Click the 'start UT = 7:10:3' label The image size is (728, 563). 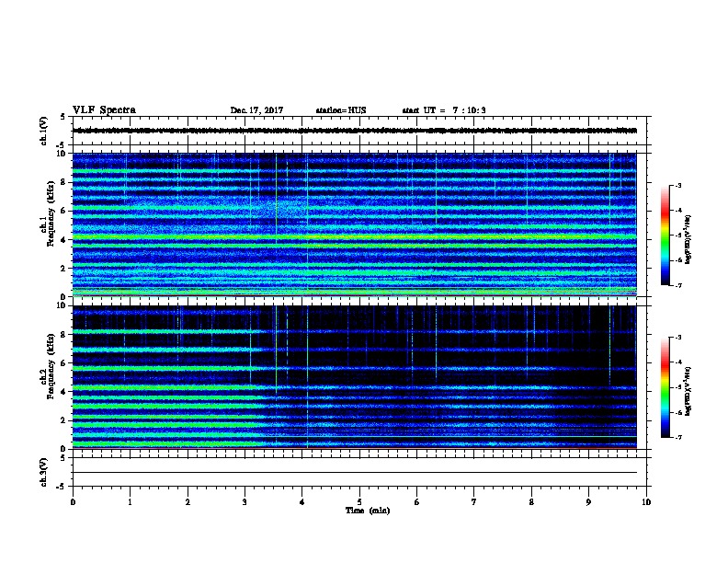tap(444, 110)
